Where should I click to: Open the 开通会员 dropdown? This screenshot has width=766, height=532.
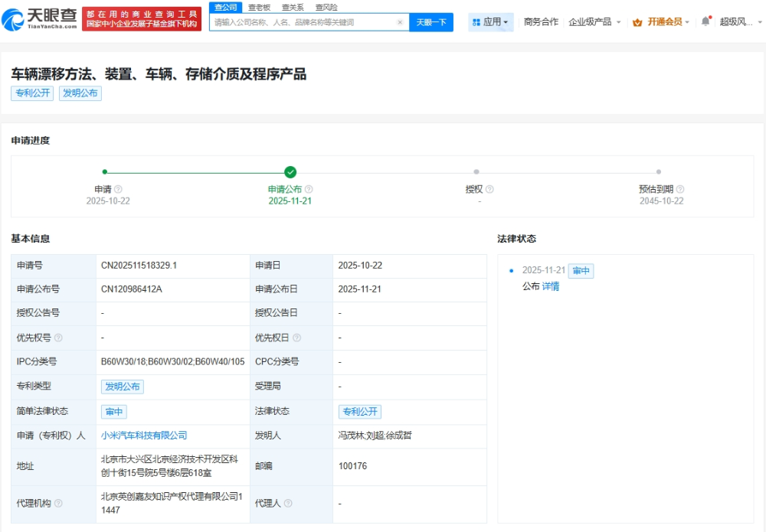coord(662,22)
